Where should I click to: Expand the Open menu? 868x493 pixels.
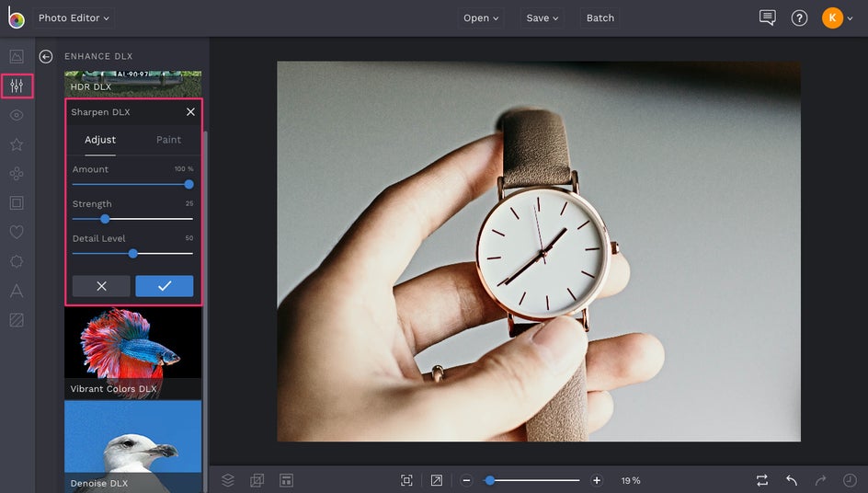pos(481,17)
